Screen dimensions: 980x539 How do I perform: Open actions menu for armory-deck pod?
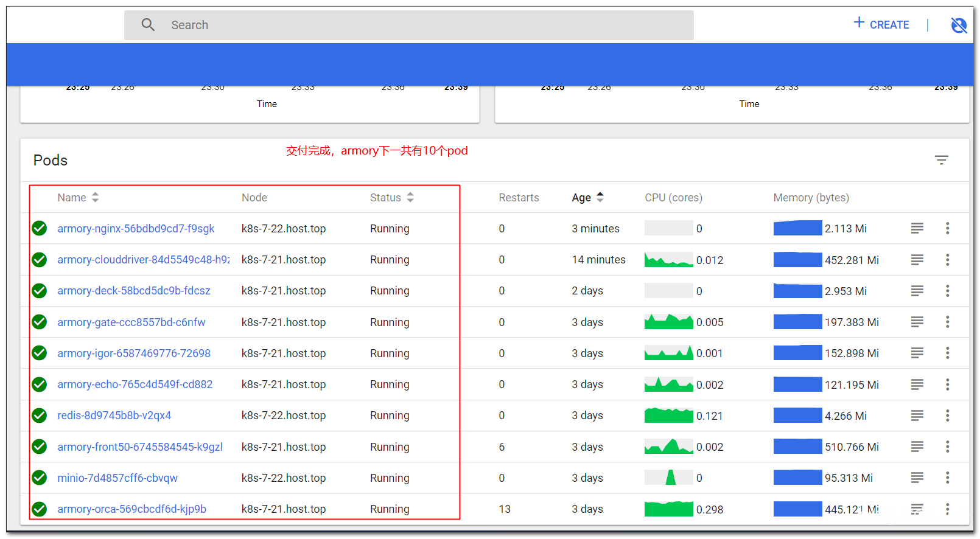(947, 291)
